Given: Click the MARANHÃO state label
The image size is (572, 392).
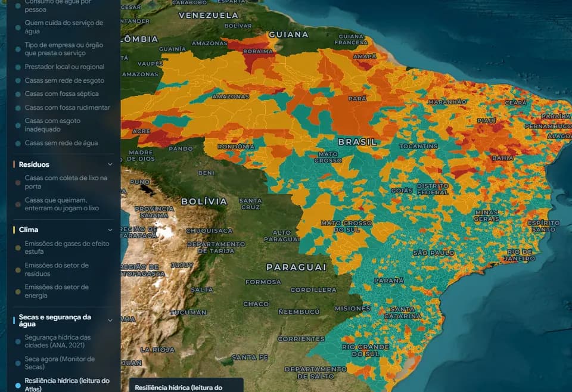Looking at the screenshot, I should (x=447, y=102).
